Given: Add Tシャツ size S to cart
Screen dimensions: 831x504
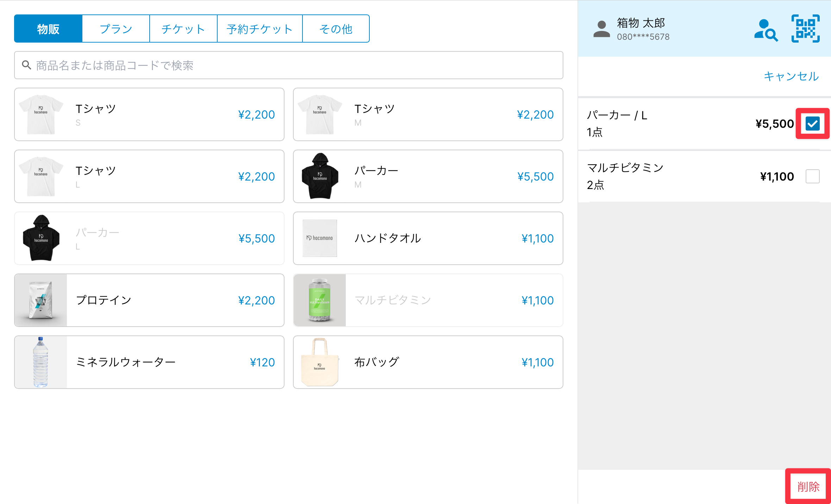Looking at the screenshot, I should [x=149, y=114].
